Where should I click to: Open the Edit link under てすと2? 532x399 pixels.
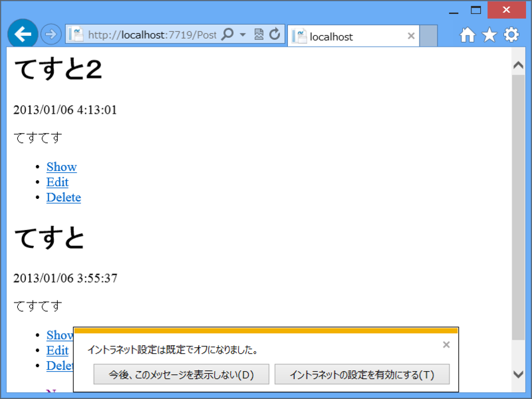tap(57, 182)
